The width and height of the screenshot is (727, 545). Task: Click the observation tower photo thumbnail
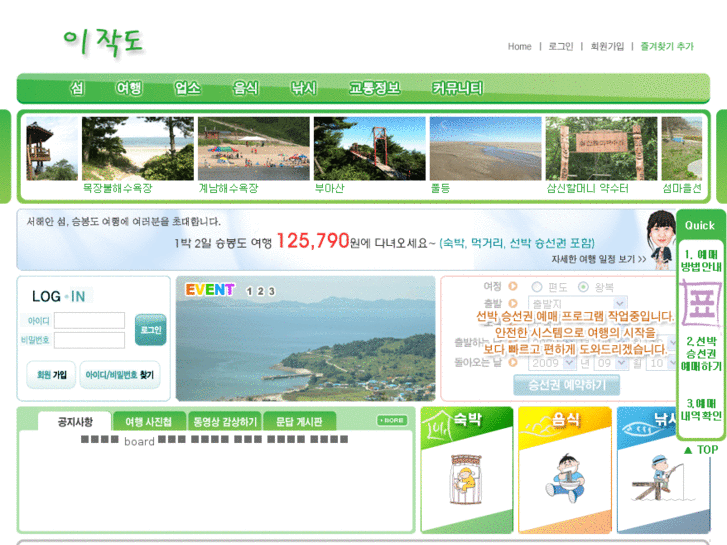(x=52, y=148)
